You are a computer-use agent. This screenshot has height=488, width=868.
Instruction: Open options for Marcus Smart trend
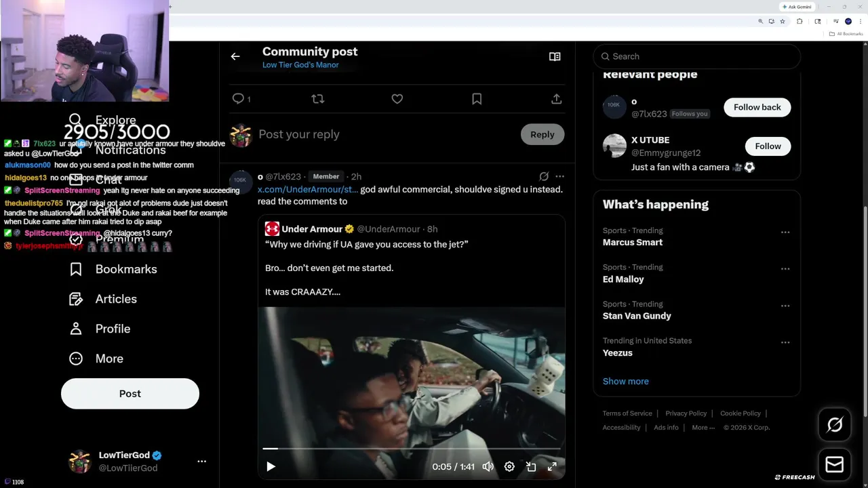[785, 232]
